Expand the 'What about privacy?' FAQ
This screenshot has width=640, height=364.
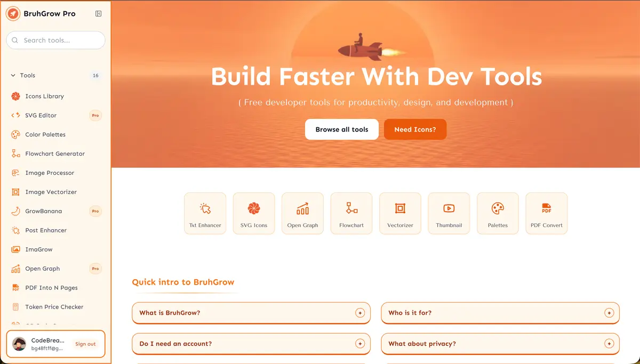500,344
